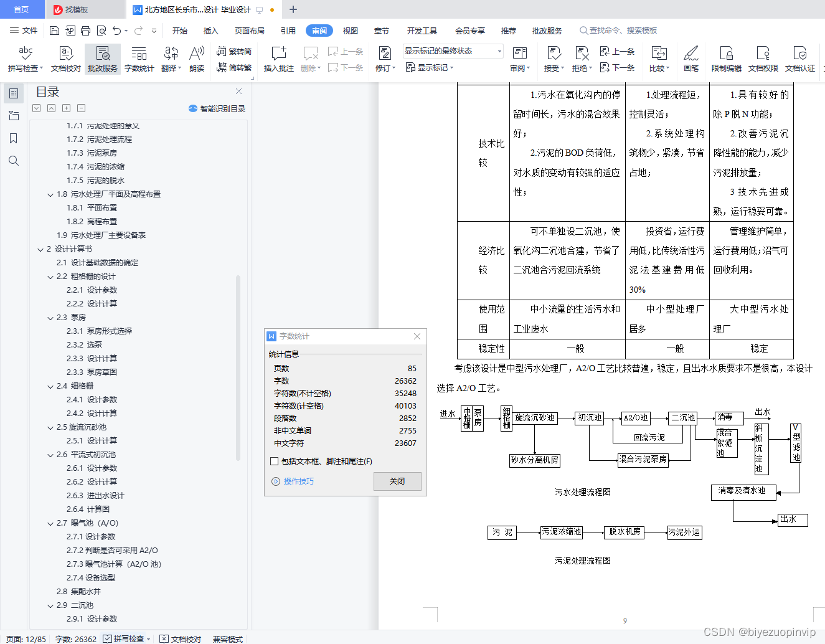This screenshot has height=644, width=825.
Task: Collapse the 2.3 泵房 outline node
Action: coord(50,318)
